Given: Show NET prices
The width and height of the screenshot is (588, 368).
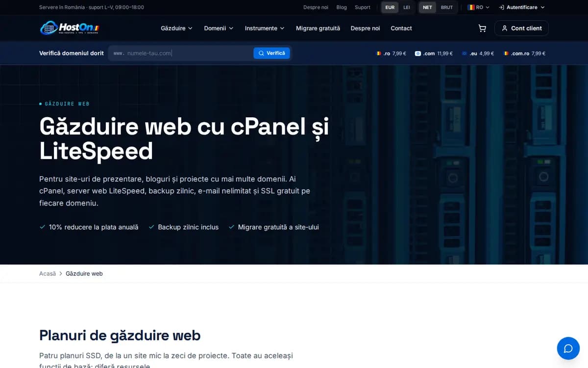Looking at the screenshot, I should tap(427, 7).
